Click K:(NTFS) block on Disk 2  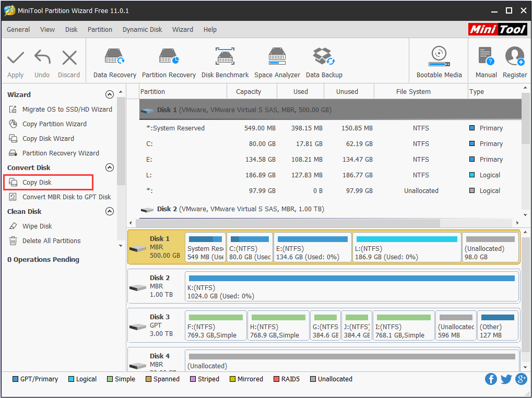352,286
